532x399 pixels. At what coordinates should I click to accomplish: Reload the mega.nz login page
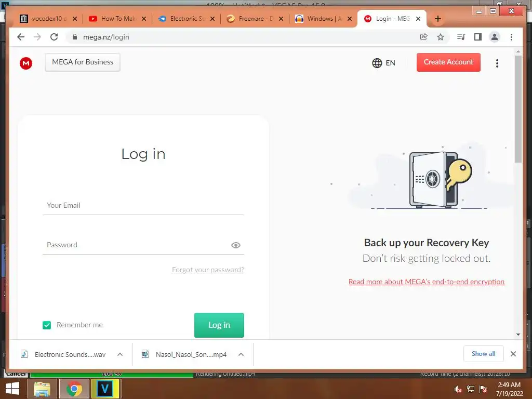(x=54, y=37)
